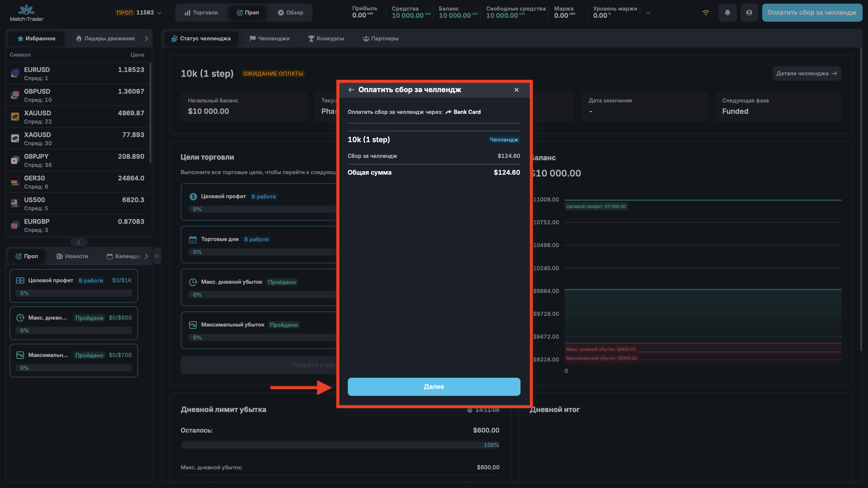Show more bottom panel tabs via chevron
Screen dimensions: 868x488
click(x=146, y=256)
